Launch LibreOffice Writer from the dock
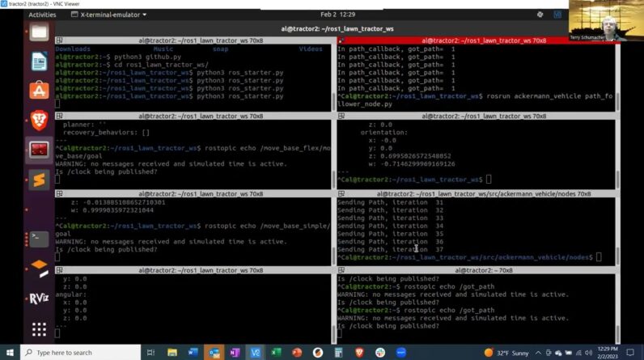644x360 pixels. [39, 61]
